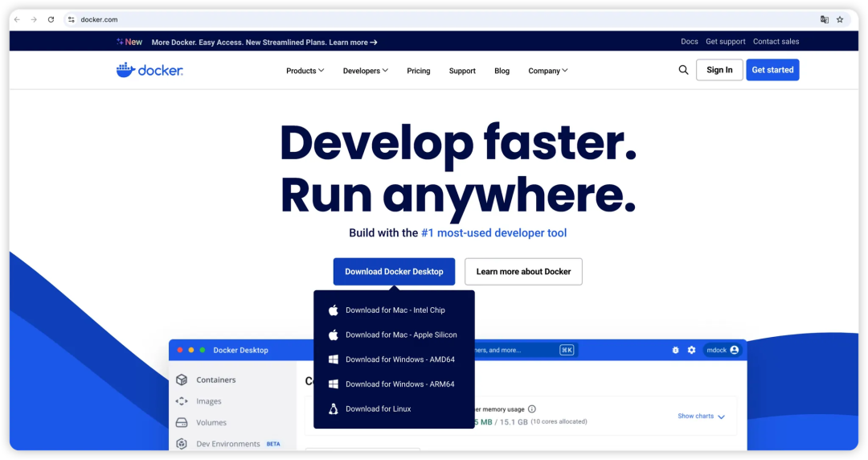The height and width of the screenshot is (460, 868).
Task: Click the translate page icon
Action: click(x=825, y=19)
